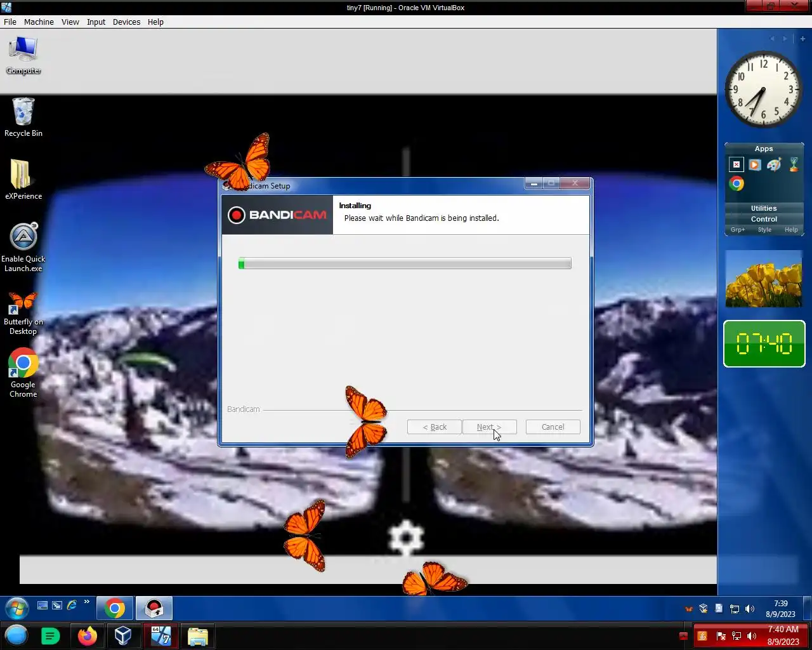The width and height of the screenshot is (812, 650).
Task: Click the Back button in Bandicam Setup
Action: pyautogui.click(x=435, y=427)
